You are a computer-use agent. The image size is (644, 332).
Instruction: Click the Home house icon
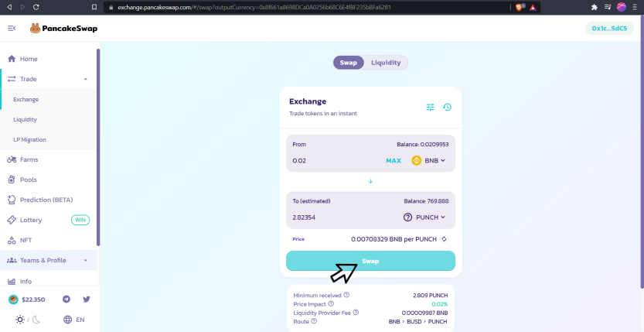[x=12, y=59]
